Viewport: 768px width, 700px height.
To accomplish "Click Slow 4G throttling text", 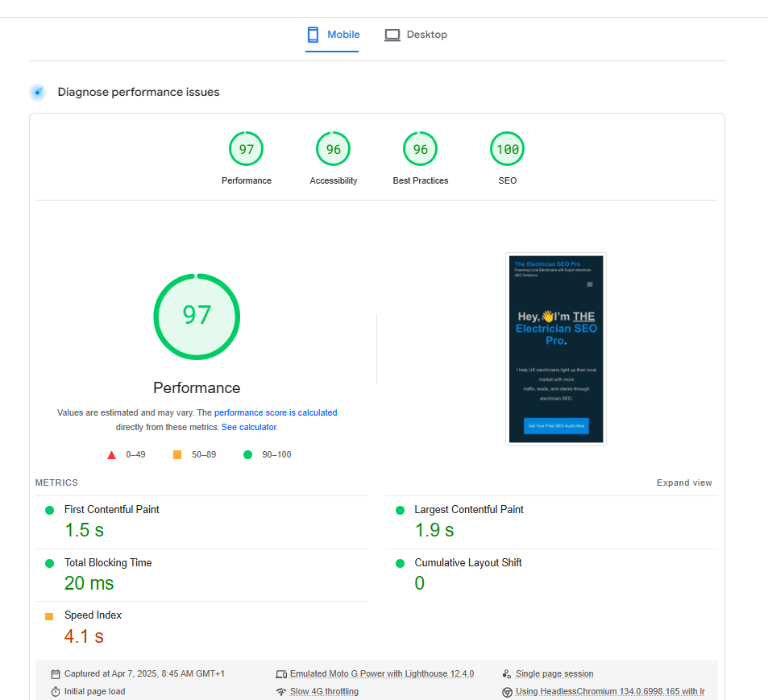I will click(x=324, y=691).
